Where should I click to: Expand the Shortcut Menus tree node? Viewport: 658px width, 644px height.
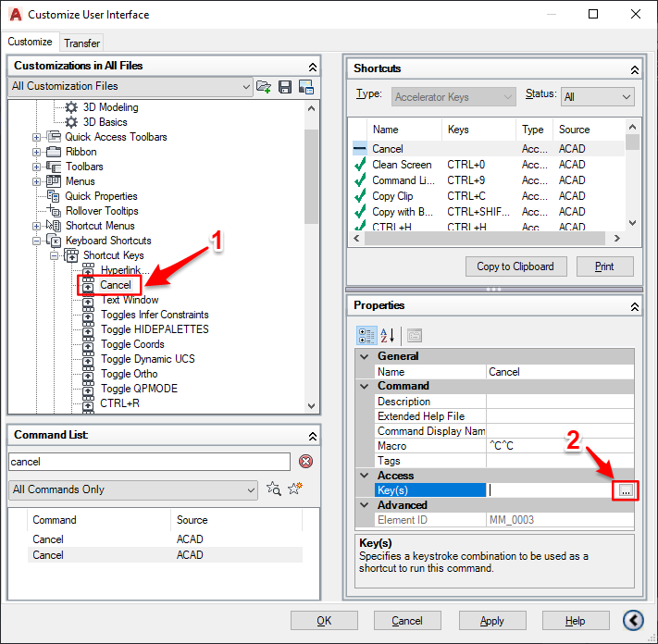pos(36,226)
